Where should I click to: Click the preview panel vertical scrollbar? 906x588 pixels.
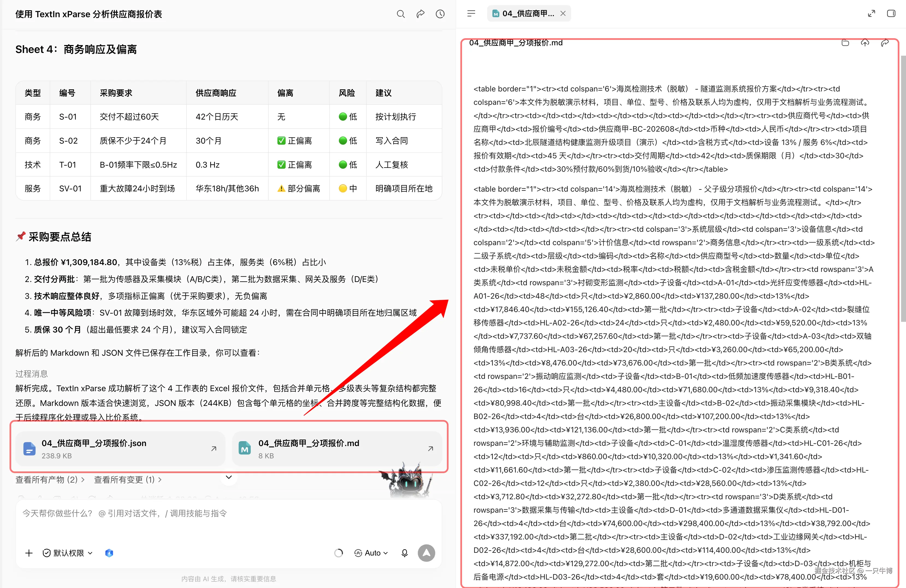[x=903, y=188]
